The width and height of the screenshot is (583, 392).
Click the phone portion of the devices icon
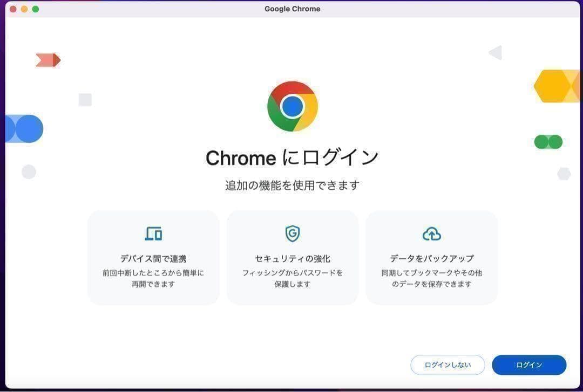click(158, 236)
